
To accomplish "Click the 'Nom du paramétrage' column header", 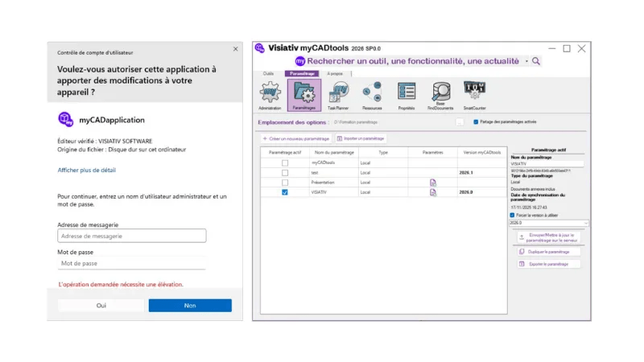I will tap(334, 152).
